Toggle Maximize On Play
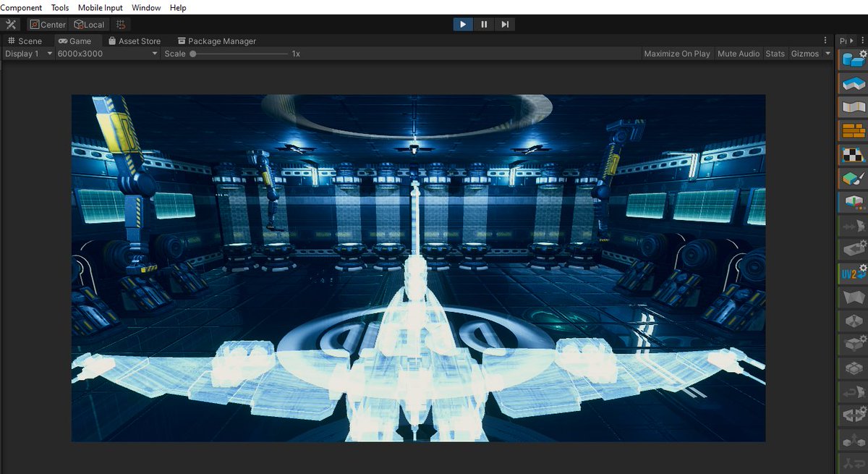Screen dimensions: 868x474 click(677, 53)
